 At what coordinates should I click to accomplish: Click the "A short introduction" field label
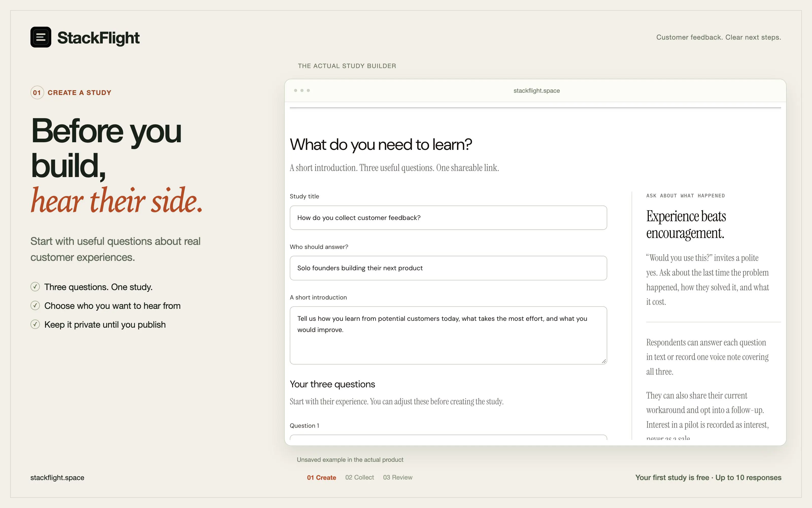pyautogui.click(x=318, y=297)
